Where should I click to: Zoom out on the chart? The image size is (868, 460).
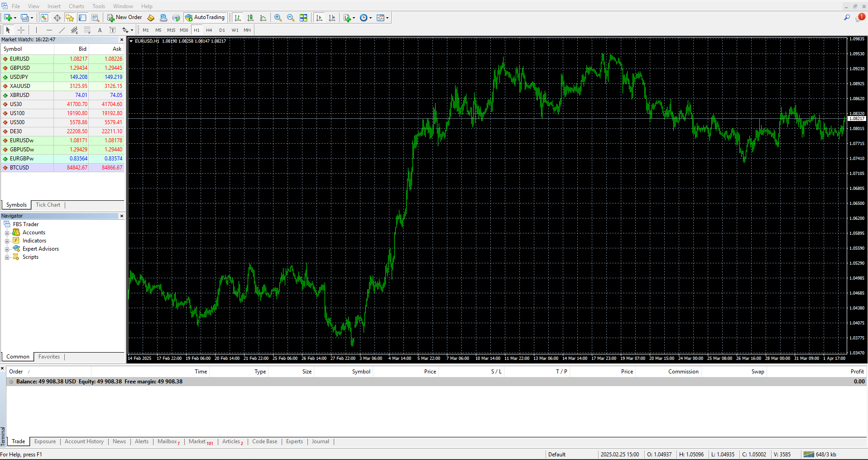pyautogui.click(x=291, y=18)
